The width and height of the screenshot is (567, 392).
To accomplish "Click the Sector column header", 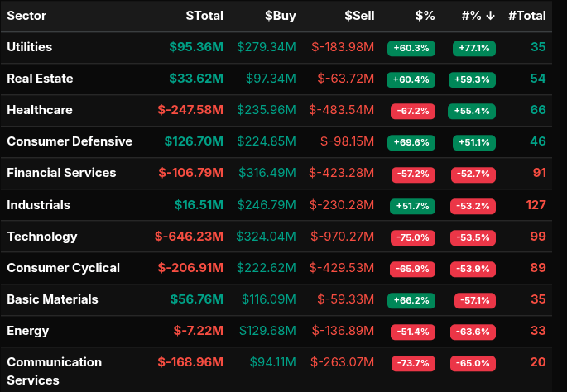I will click(26, 16).
